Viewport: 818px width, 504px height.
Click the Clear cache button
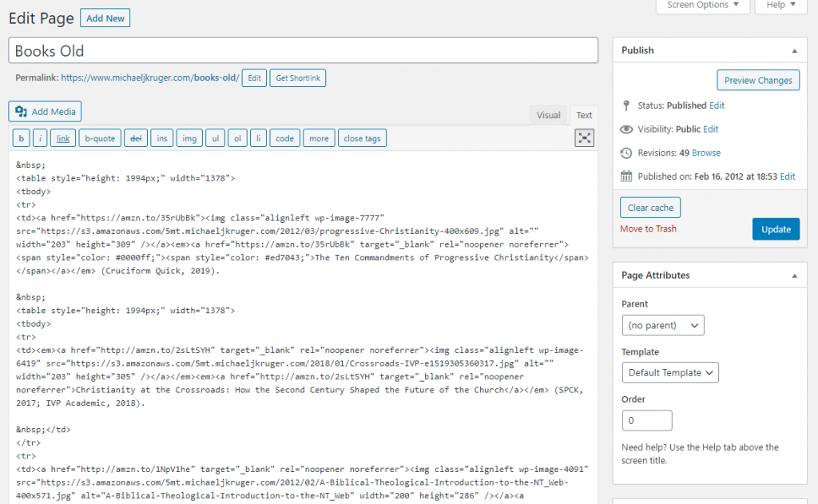tap(650, 208)
